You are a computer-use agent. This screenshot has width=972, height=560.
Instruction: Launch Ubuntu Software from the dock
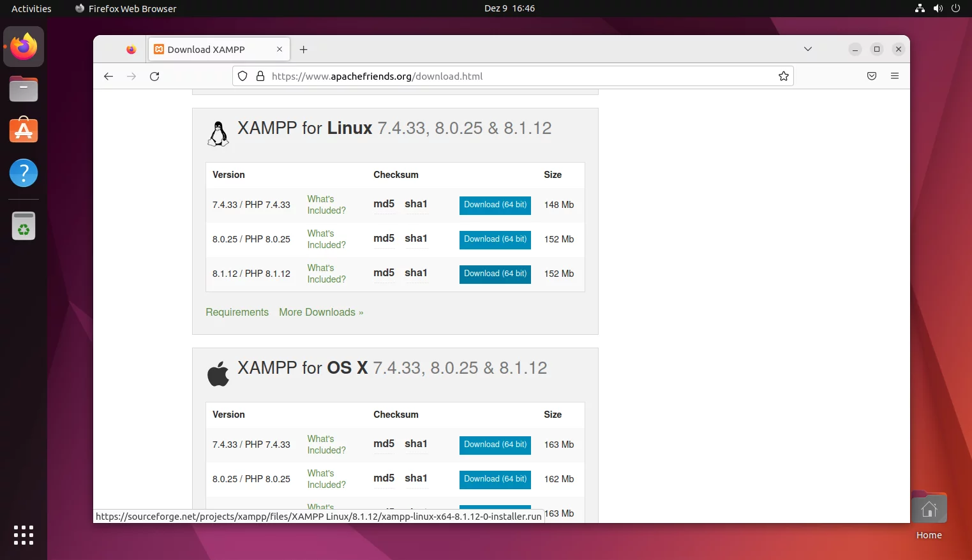(24, 130)
